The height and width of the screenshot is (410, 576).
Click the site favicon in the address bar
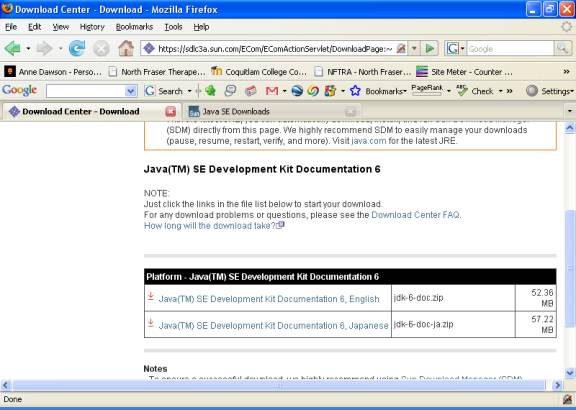tap(149, 48)
